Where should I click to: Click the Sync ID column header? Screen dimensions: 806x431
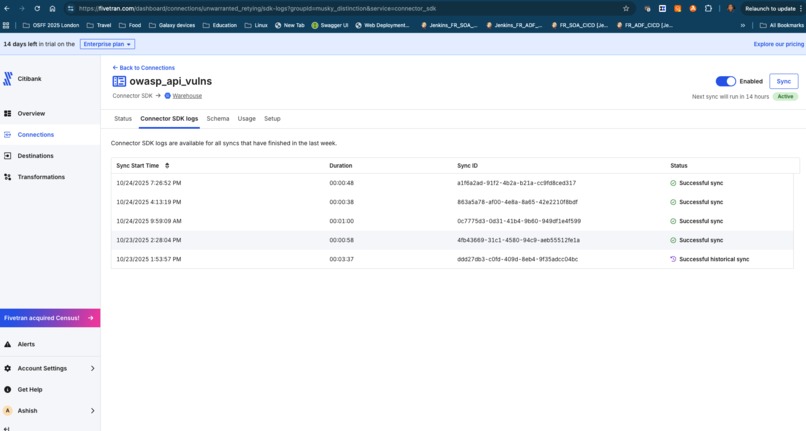tap(467, 166)
